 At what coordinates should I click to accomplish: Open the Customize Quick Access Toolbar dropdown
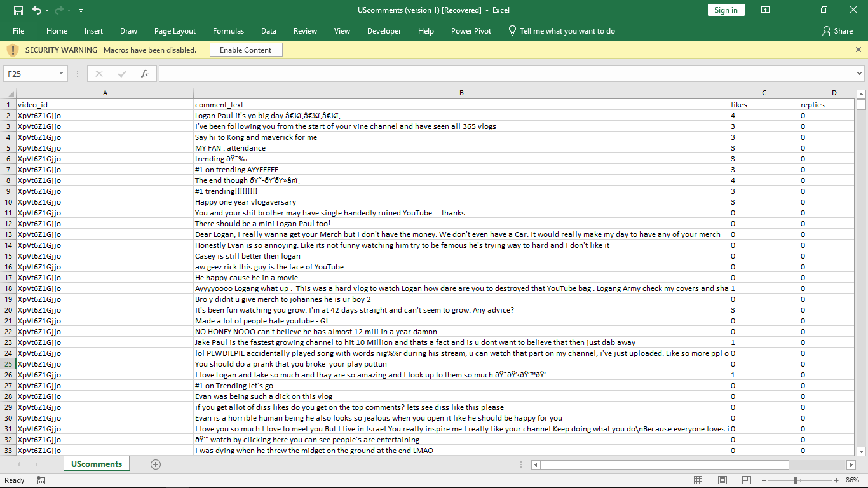point(81,11)
